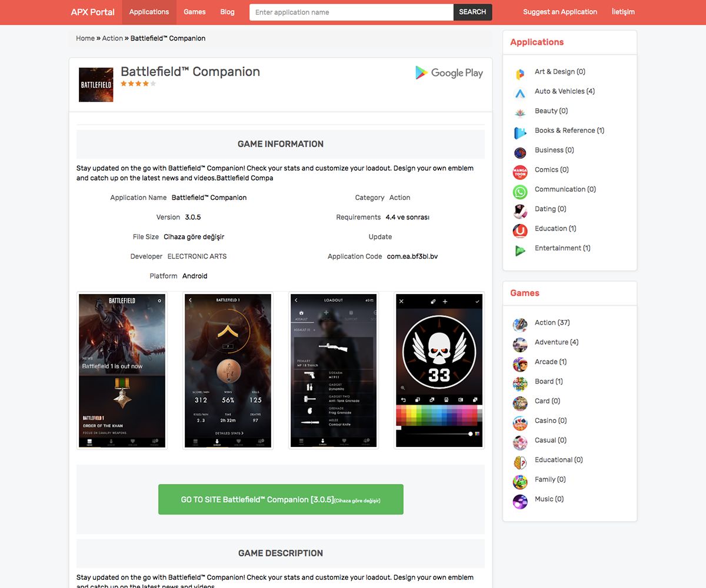The height and width of the screenshot is (588, 706).
Task: Click the APX Portal site logo
Action: [93, 12]
